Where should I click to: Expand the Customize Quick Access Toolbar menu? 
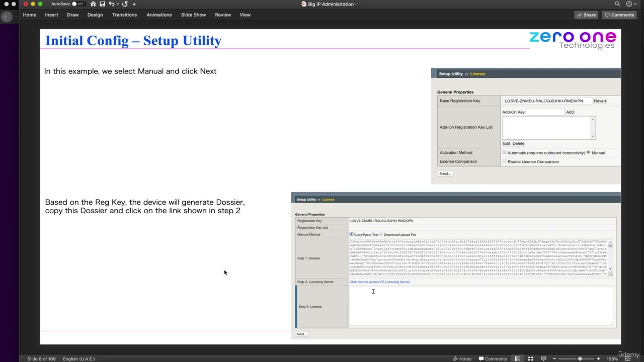click(134, 4)
